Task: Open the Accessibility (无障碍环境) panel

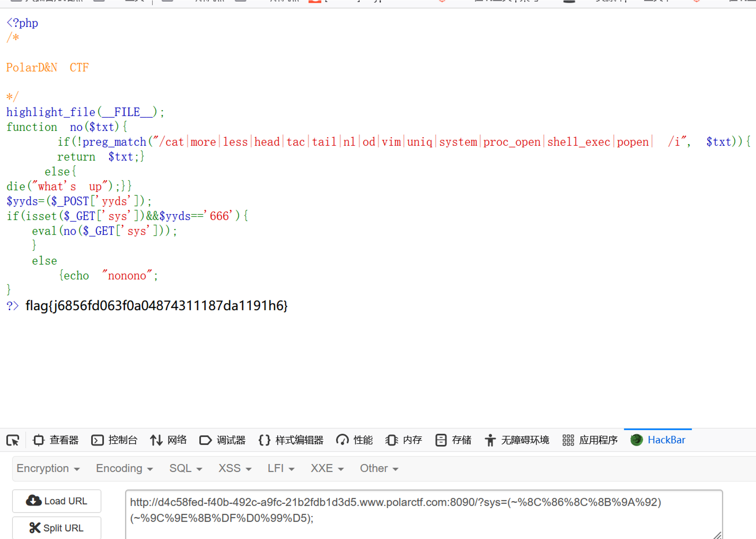Action: point(517,440)
